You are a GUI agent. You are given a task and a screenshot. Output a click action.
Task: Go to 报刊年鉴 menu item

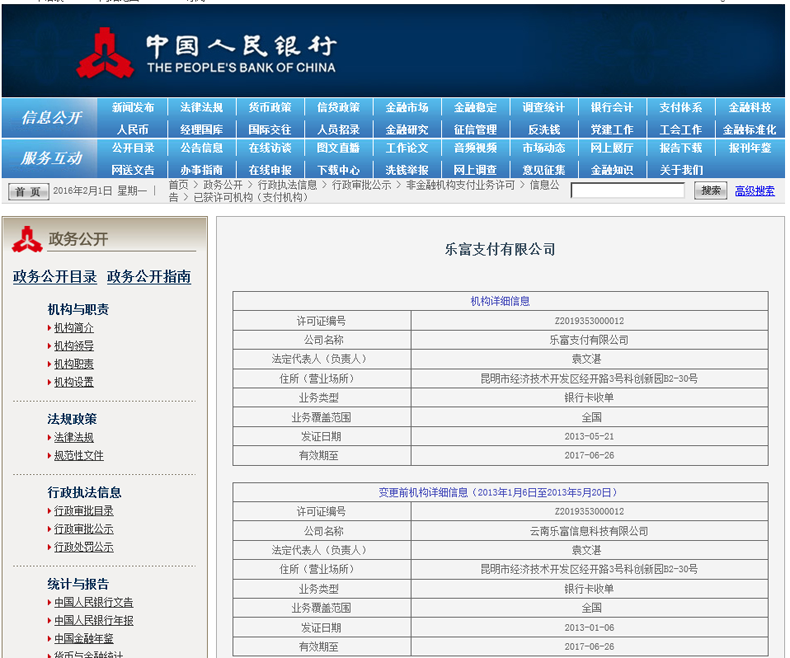point(750,148)
